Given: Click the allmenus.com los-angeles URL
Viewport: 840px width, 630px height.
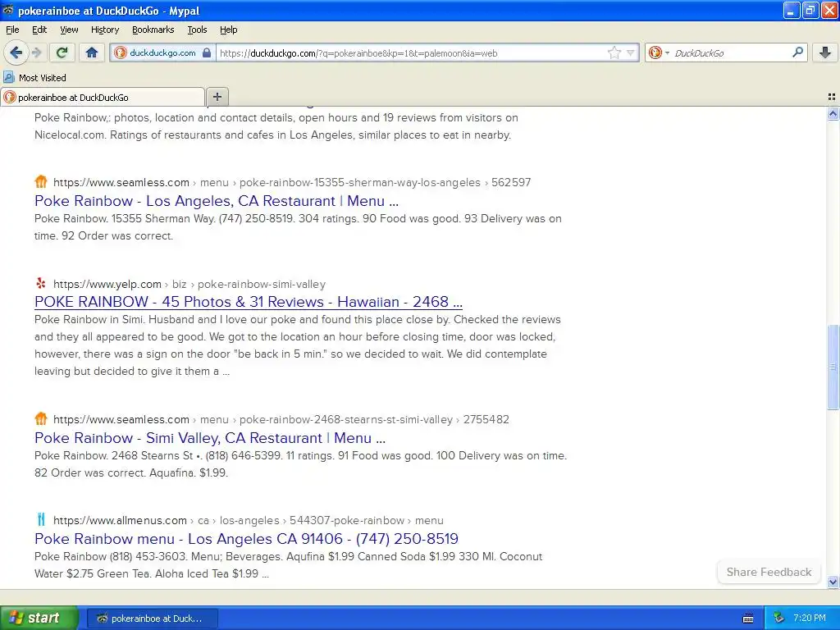Looking at the screenshot, I should pyautogui.click(x=249, y=520).
